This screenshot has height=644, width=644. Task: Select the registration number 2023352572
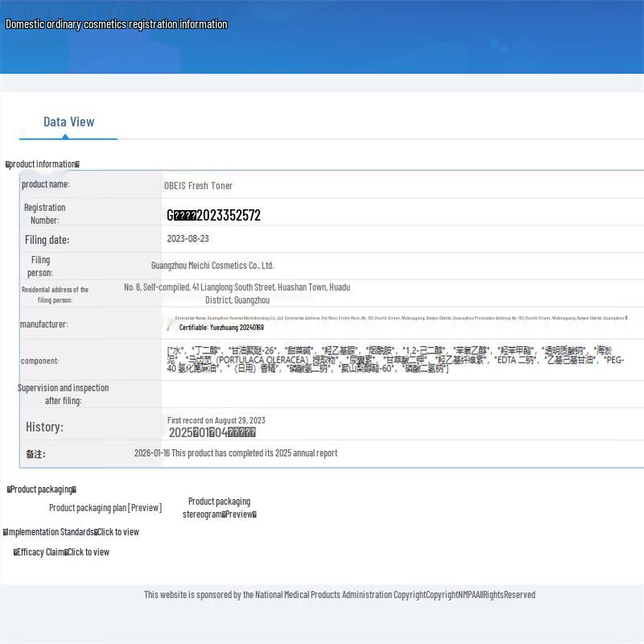pyautogui.click(x=213, y=215)
